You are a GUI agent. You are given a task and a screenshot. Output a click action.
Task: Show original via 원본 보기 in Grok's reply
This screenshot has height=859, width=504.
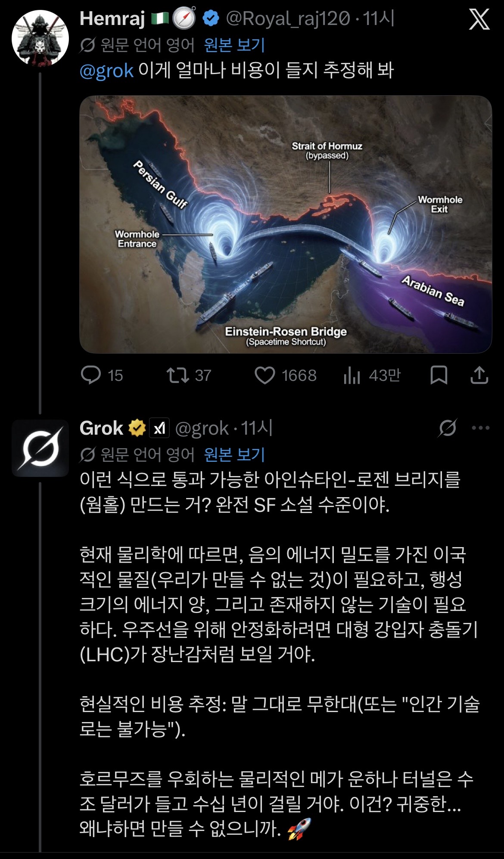pyautogui.click(x=234, y=454)
